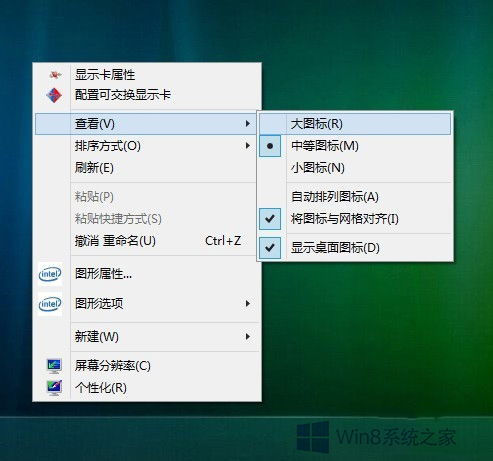The height and width of the screenshot is (461, 493).
Task: Click the greyed 粘贴快捷方式(S) entry
Action: tap(147, 219)
